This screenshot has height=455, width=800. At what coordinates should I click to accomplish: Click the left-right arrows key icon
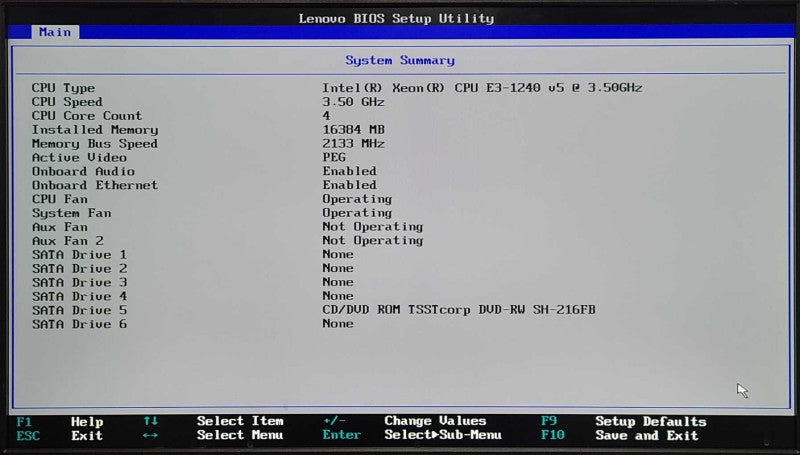[x=150, y=435]
